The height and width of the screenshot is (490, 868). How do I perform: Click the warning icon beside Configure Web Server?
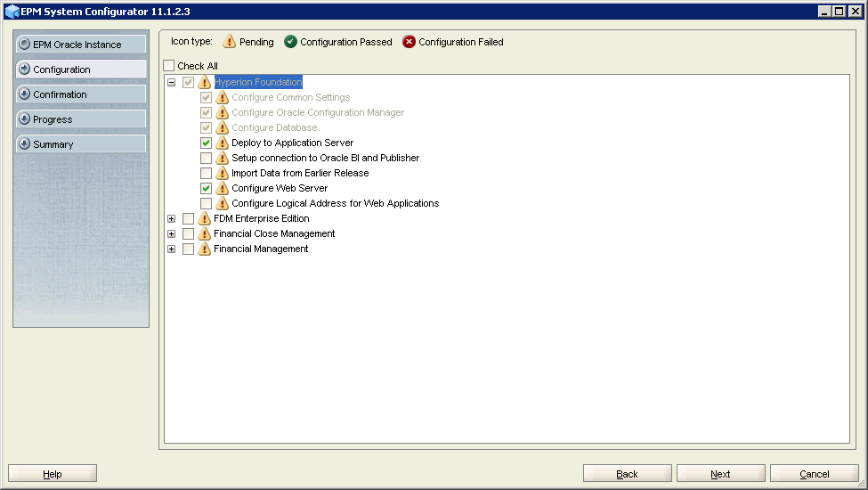[x=222, y=188]
